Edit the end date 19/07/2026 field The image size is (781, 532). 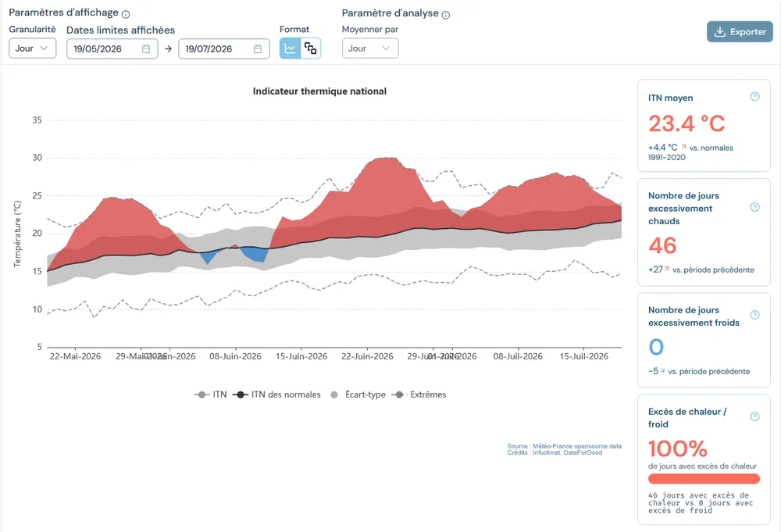(x=223, y=48)
